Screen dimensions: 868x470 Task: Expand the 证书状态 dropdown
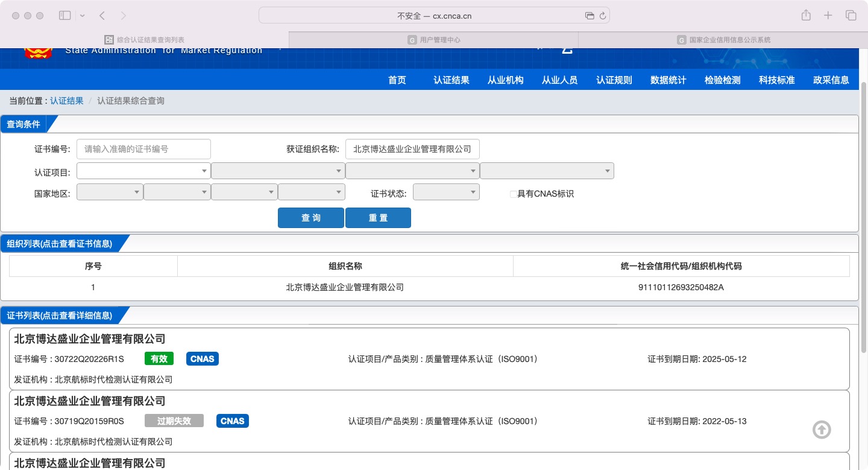(x=446, y=192)
